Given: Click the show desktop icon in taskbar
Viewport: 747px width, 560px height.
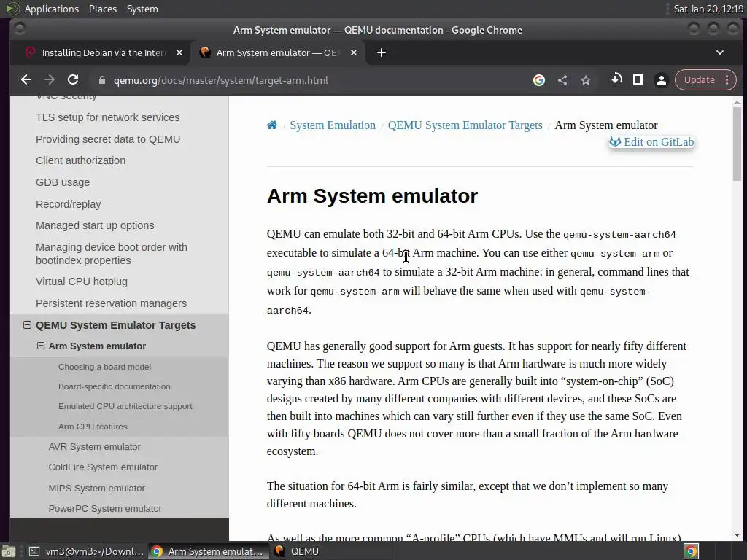Looking at the screenshot, I should (9, 551).
